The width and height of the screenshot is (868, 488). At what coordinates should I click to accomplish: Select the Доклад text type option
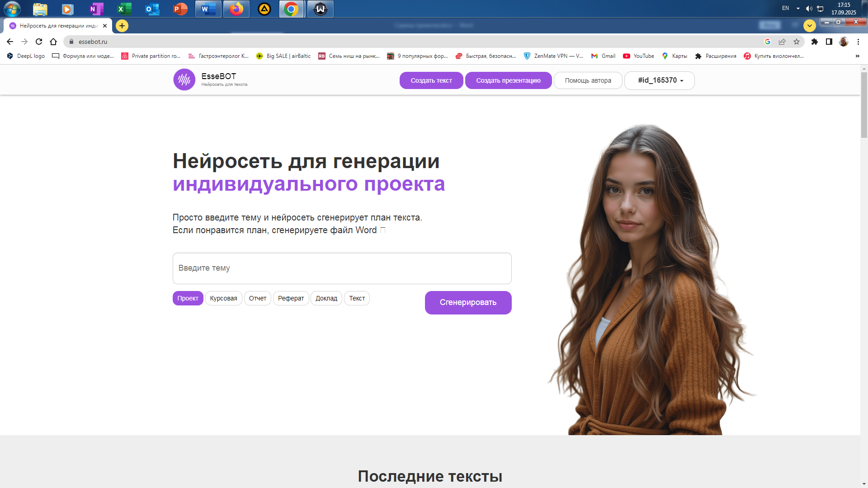pyautogui.click(x=326, y=298)
